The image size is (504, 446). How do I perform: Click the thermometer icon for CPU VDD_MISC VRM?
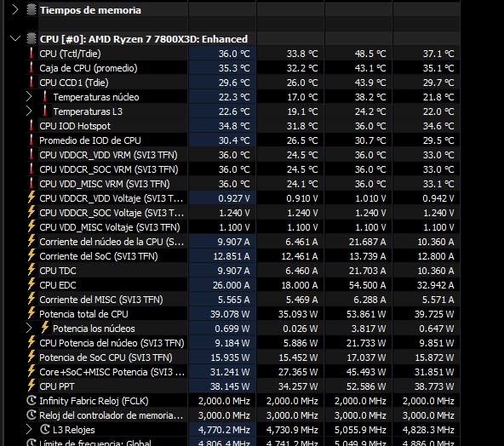tap(31, 184)
